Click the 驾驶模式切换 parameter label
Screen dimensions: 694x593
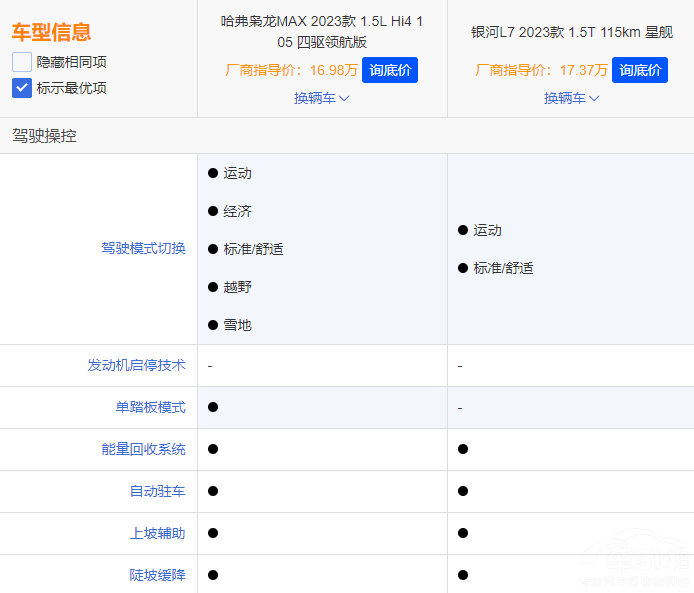(x=143, y=248)
